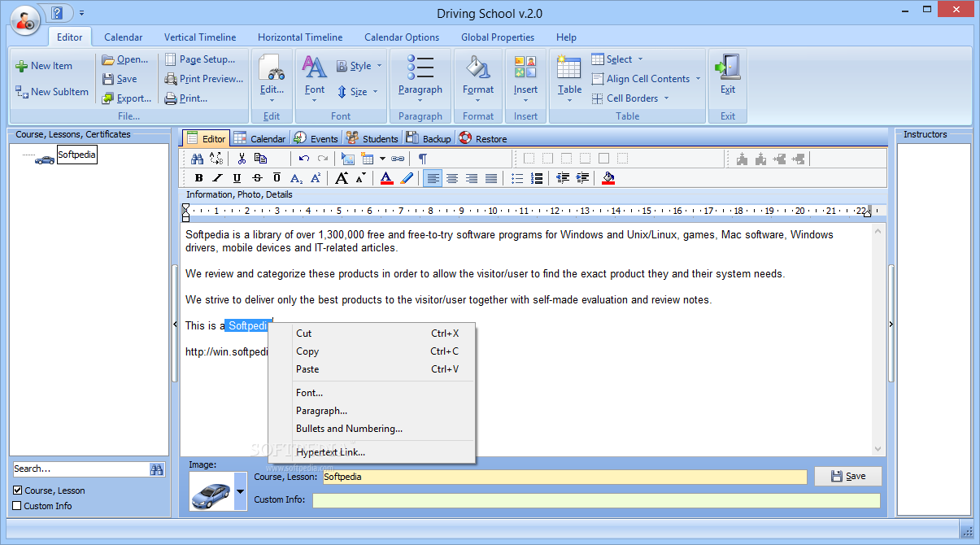Open the Global Properties ribbon tab
Viewport: 980px width, 545px height.
point(498,37)
